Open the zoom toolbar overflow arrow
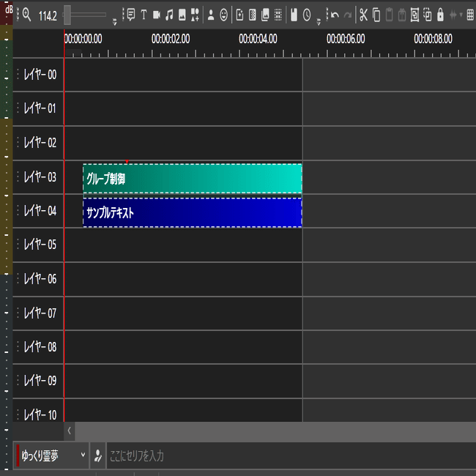This screenshot has width=476, height=476. point(114,21)
